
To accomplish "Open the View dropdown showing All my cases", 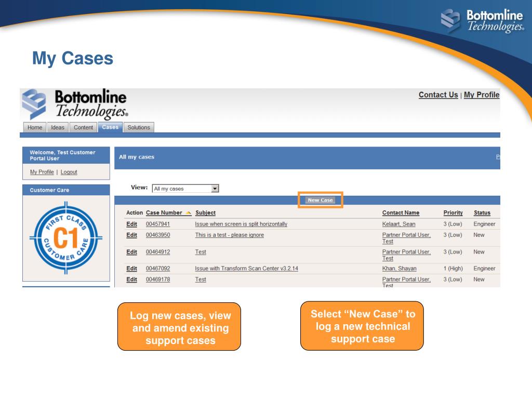I will click(x=185, y=189).
